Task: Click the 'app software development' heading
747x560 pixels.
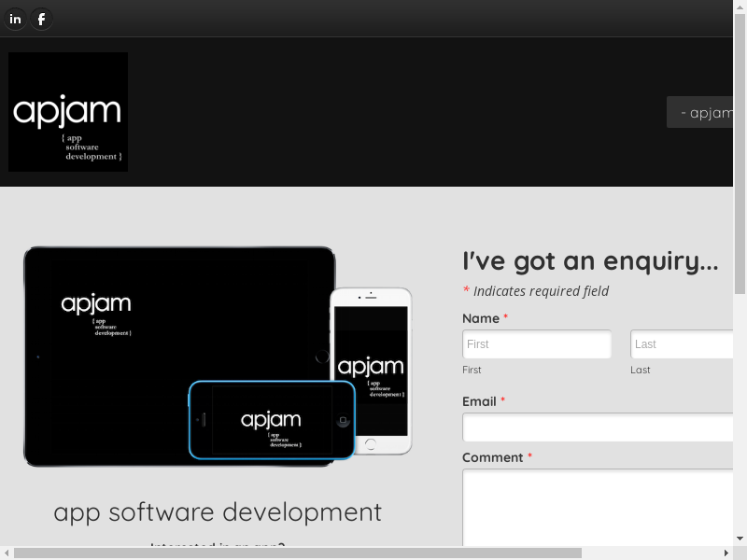Action: [218, 511]
